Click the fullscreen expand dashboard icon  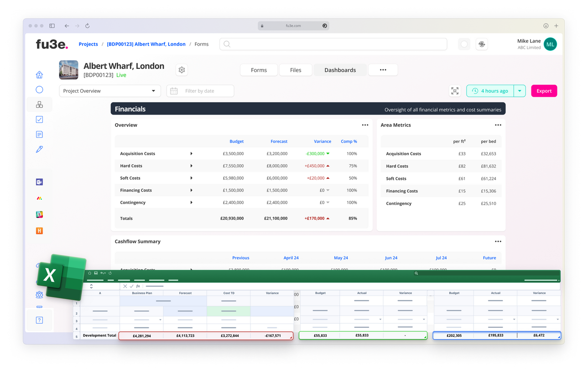coord(455,91)
